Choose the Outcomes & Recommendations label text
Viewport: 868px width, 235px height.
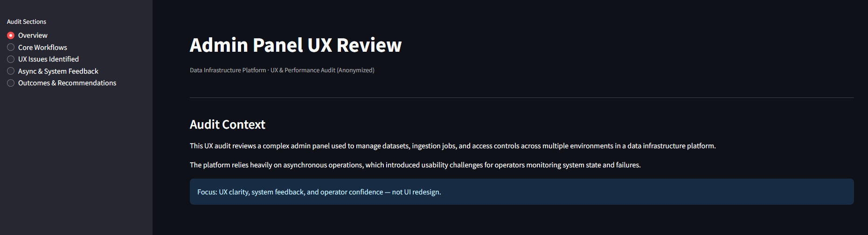pyautogui.click(x=67, y=83)
